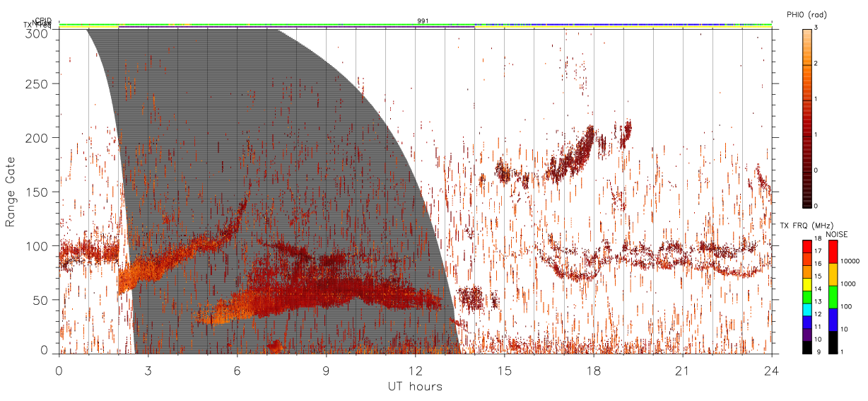
Task: Click the red 17–18 MHz TX FRQ swatch
Action: click(807, 245)
